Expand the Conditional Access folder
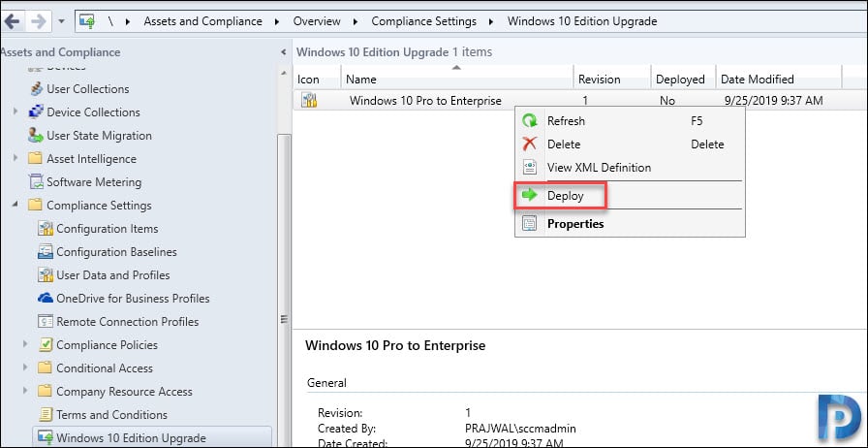Image resolution: width=868 pixels, height=448 pixels. [25, 368]
